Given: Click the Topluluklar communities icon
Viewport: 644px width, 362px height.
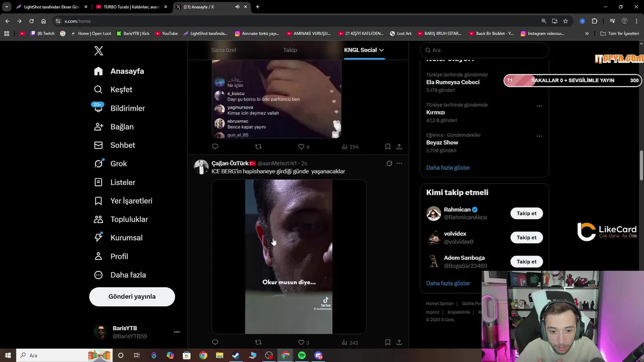Looking at the screenshot, I should click(99, 219).
